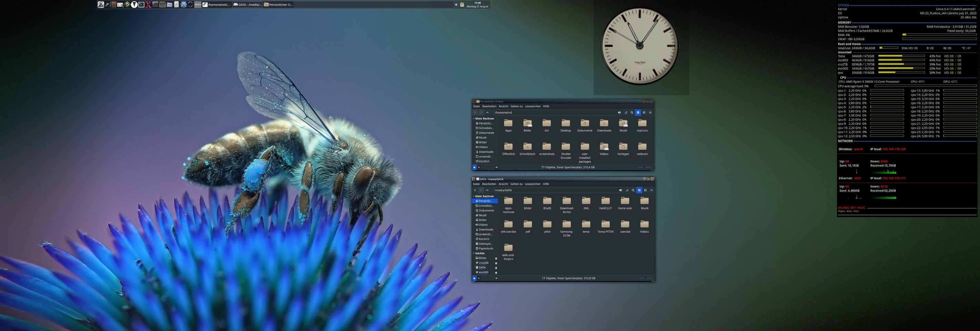980x331 pixels.
Task: Eject the crux2tb device in the sidebar
Action: click(x=496, y=263)
